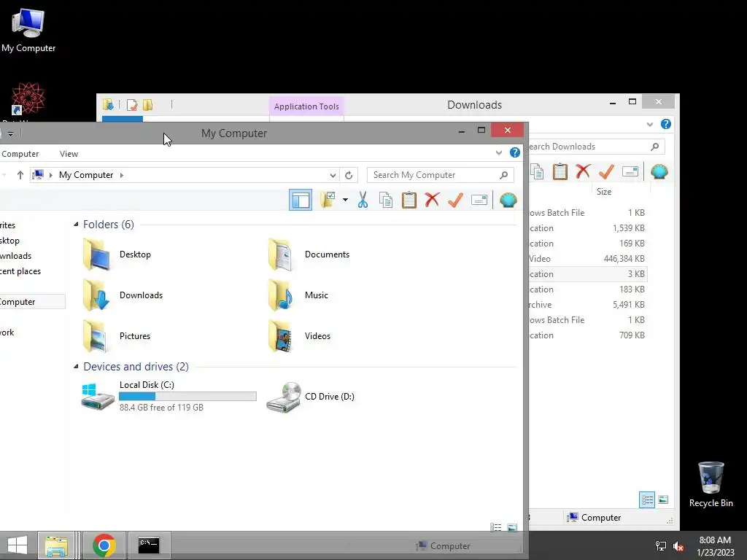Open Command Prompt from the taskbar
Screen dimensions: 747x560
[149, 545]
